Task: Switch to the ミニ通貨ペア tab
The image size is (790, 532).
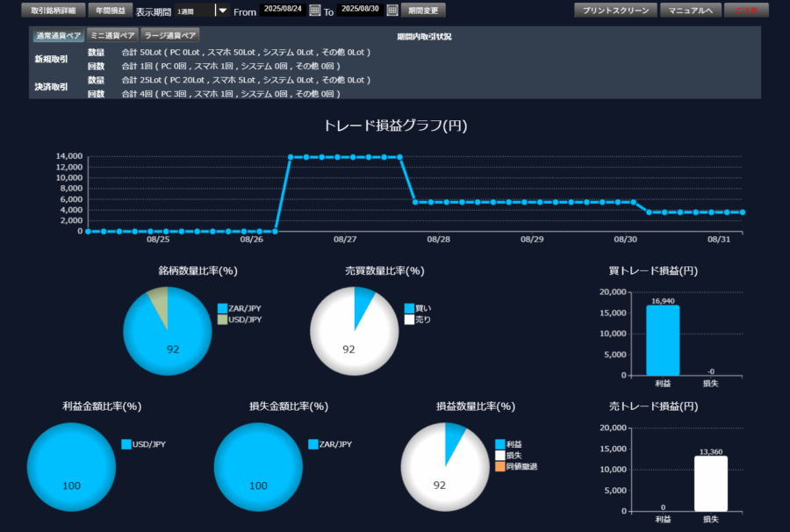Action: click(x=113, y=36)
